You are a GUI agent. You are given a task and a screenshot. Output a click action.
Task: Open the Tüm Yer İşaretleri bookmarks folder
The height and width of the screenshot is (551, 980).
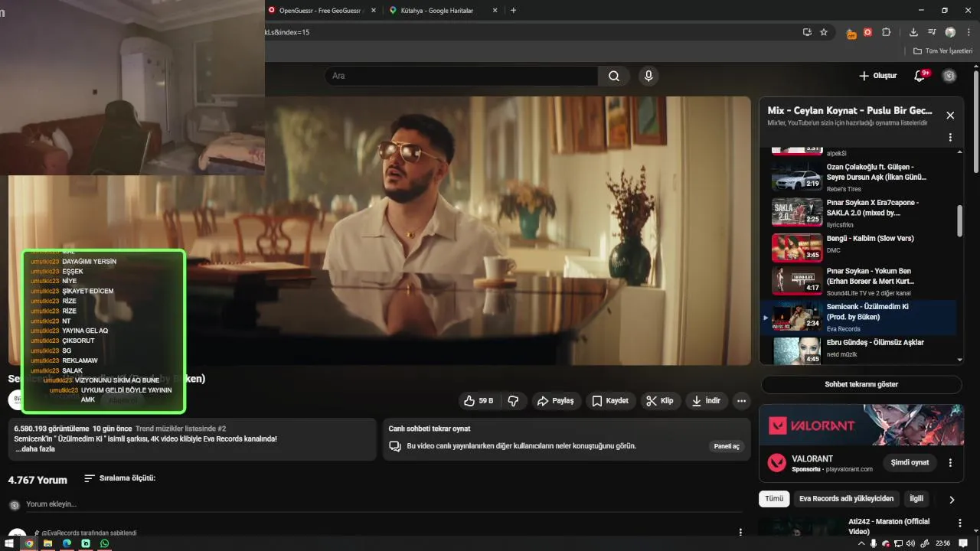943,51
